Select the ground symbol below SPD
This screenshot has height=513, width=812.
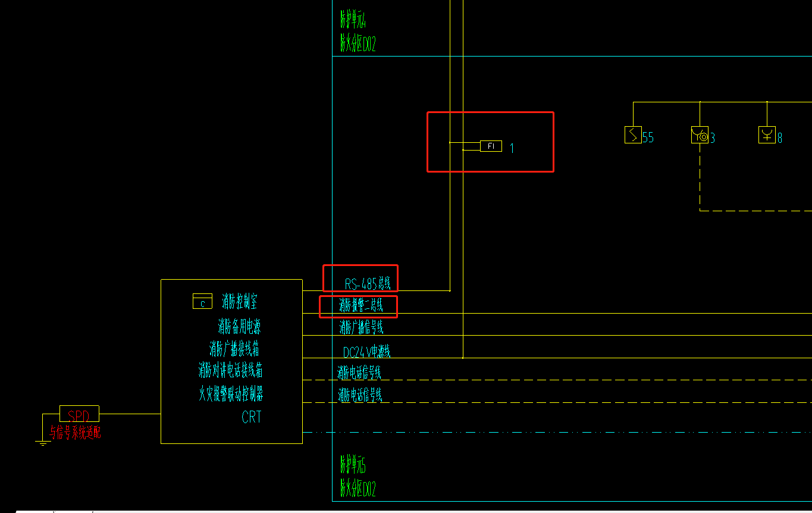tap(43, 442)
